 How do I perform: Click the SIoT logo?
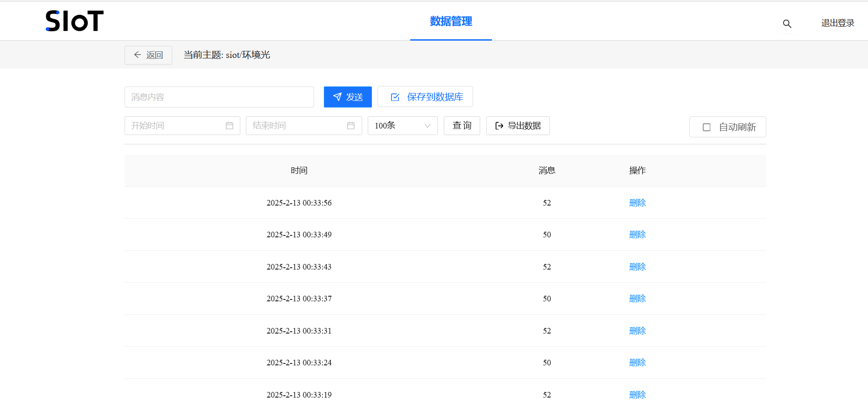pyautogui.click(x=75, y=21)
